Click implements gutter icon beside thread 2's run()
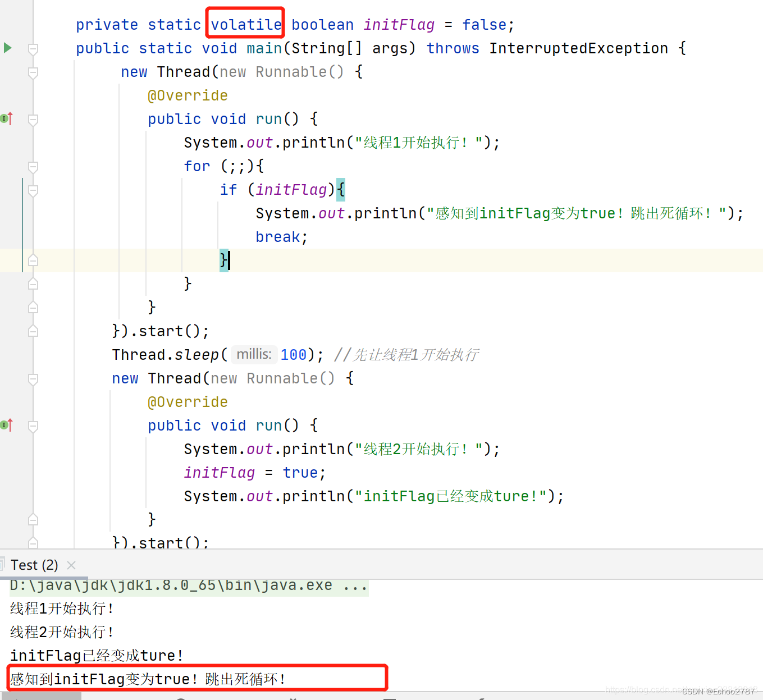This screenshot has height=700, width=763. [7, 425]
